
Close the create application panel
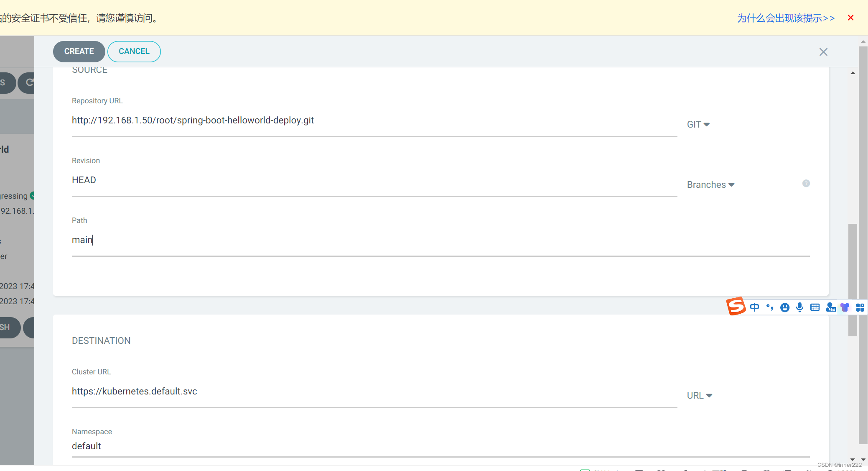click(x=823, y=52)
